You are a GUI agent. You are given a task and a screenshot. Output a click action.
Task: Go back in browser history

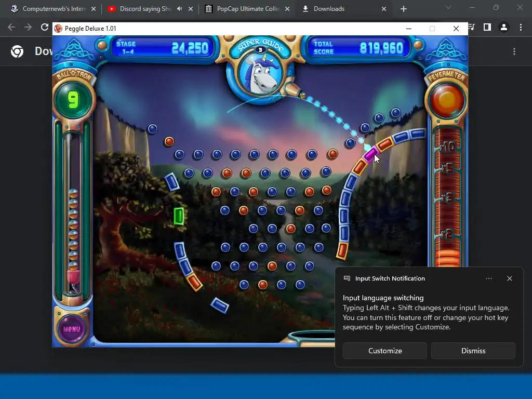pos(11,27)
